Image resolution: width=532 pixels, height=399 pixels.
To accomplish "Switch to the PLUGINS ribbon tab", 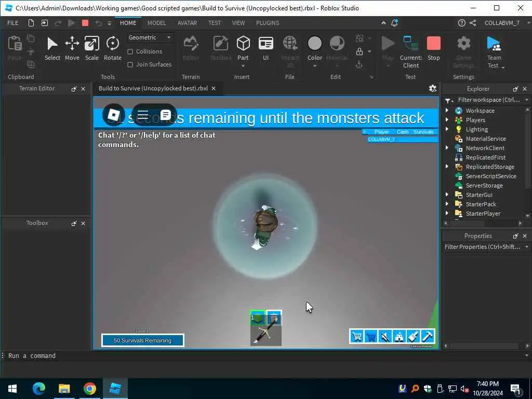I will click(x=268, y=23).
